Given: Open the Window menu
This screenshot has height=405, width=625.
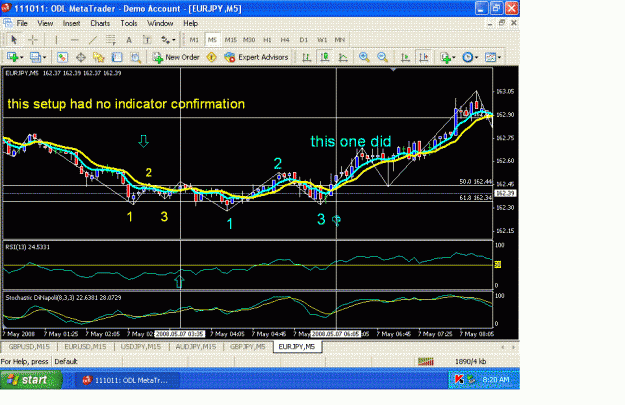Looking at the screenshot, I should point(160,23).
